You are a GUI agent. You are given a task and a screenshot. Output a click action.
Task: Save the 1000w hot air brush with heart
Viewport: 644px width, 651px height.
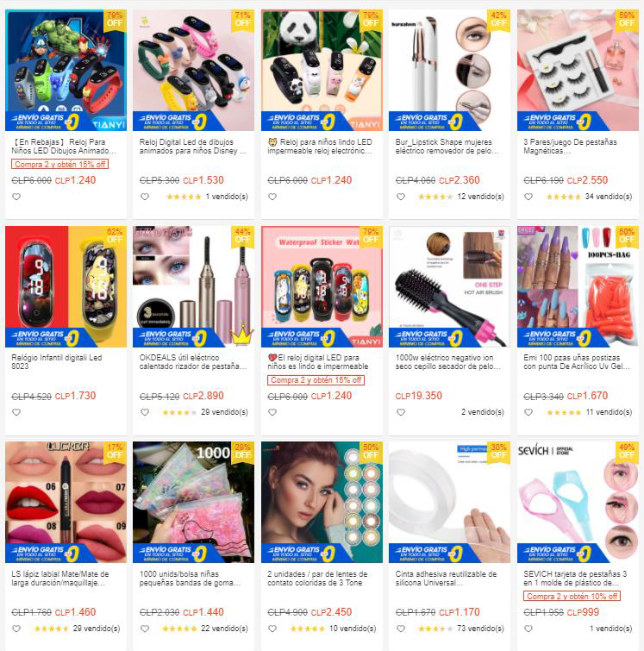[x=401, y=412]
